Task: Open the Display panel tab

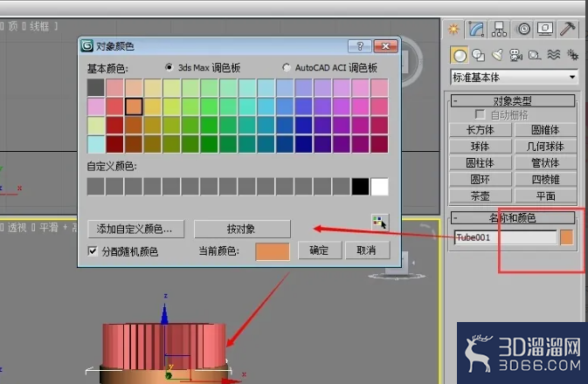Action: (545, 29)
